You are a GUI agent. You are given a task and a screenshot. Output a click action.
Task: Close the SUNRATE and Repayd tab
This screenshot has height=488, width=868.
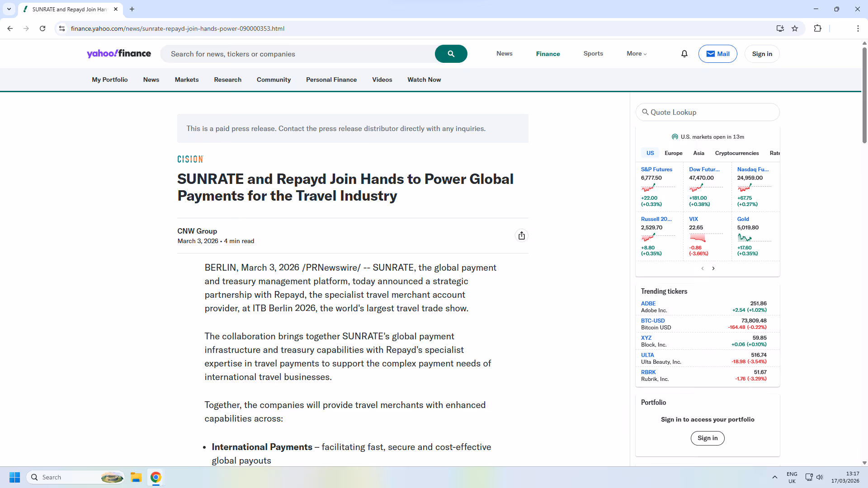tap(116, 9)
